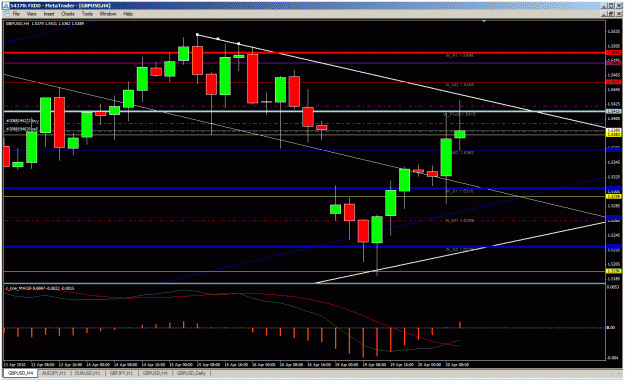Click the 0.00 MACD zero level label
The image size is (625, 380).
[611, 328]
